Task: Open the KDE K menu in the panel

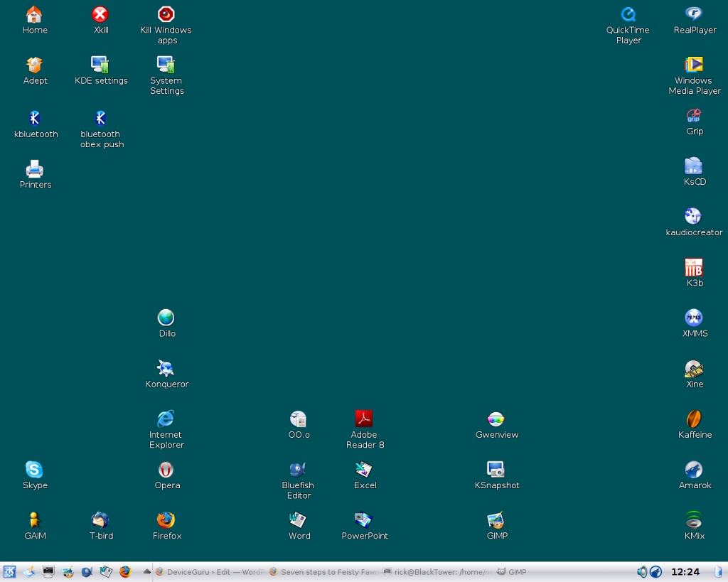Action: point(9,572)
